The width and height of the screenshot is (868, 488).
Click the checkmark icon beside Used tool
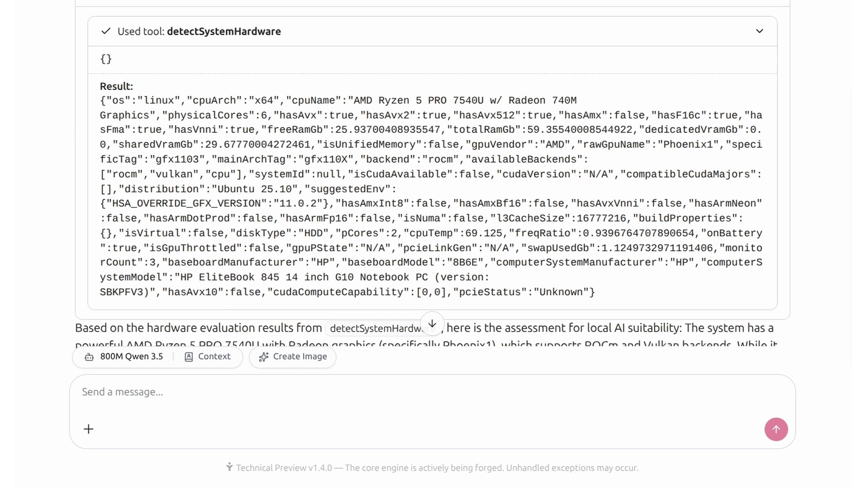[106, 31]
